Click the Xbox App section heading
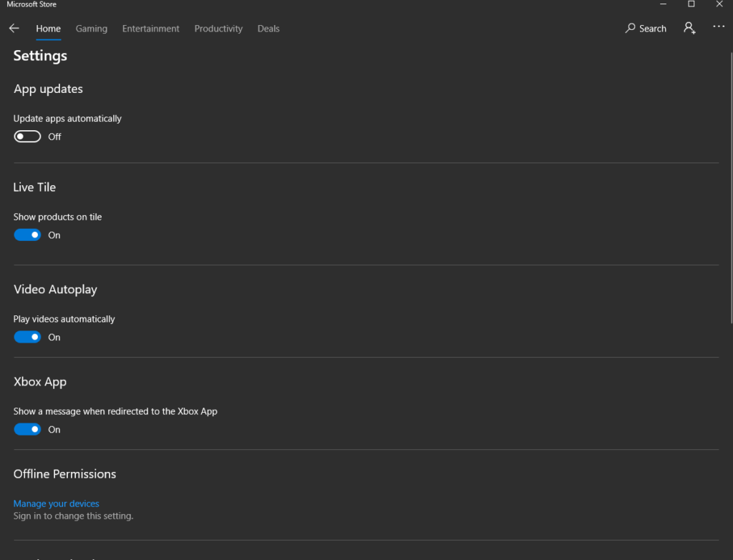Viewport: 733px width, 560px height. [40, 382]
